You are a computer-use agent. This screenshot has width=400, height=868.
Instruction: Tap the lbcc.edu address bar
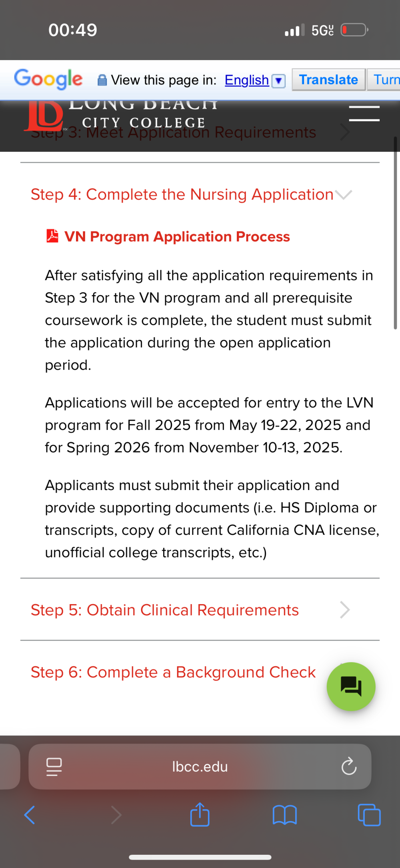tap(200, 766)
